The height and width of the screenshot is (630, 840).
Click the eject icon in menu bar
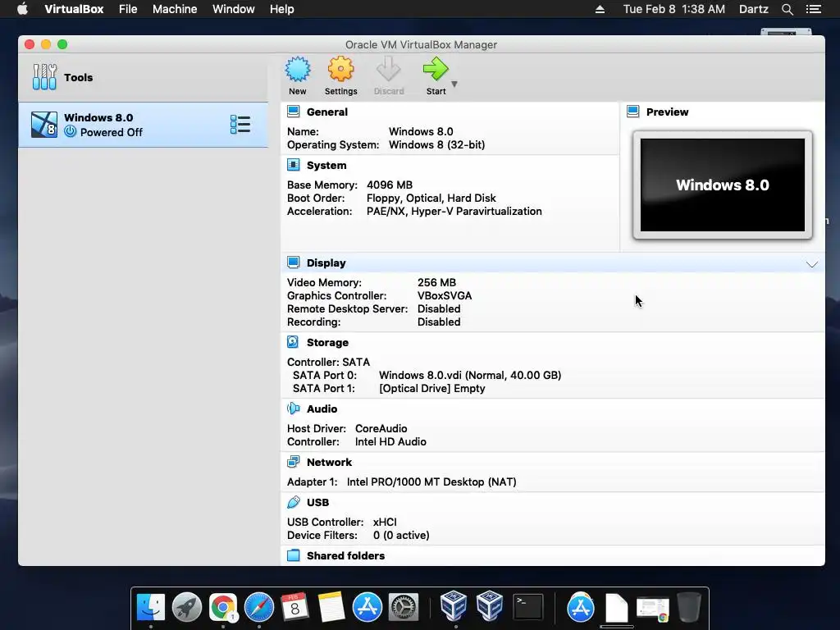(600, 9)
